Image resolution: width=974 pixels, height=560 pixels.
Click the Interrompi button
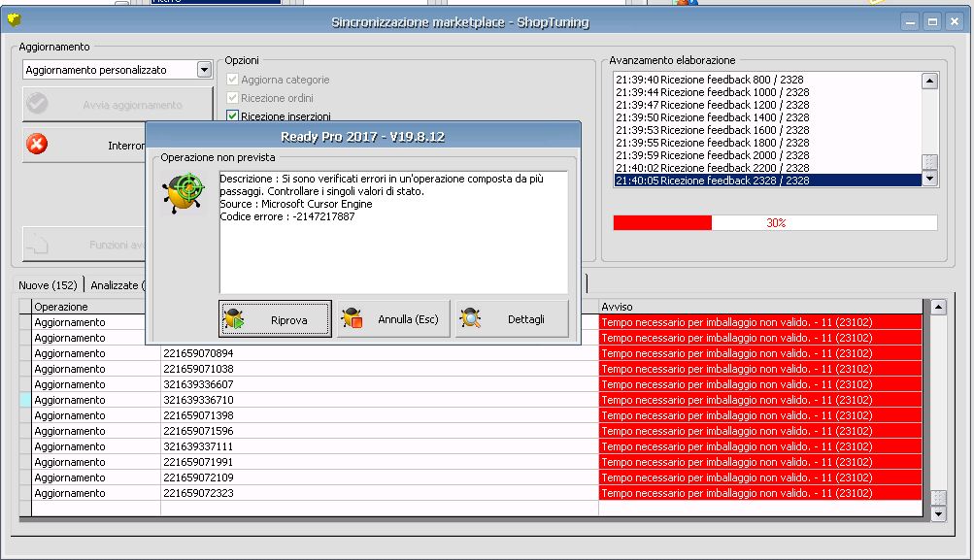click(x=84, y=146)
